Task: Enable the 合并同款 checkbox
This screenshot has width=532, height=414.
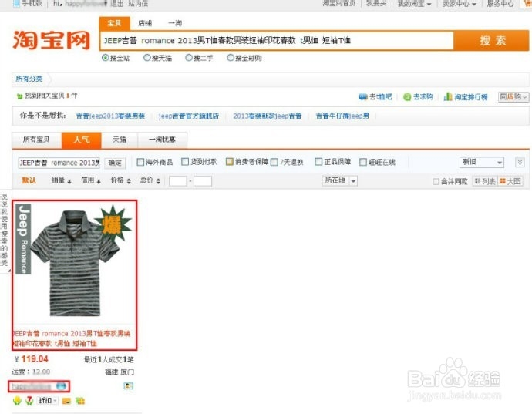Action: 436,182
